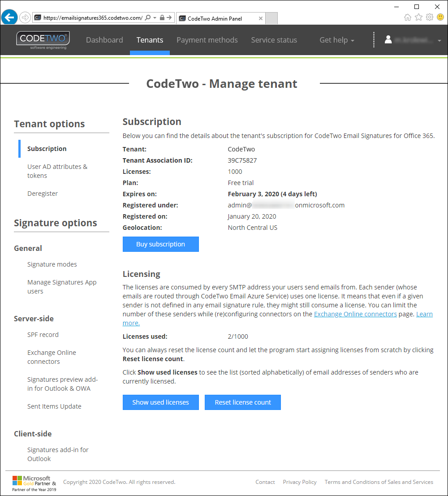Screen dimensions: 448x496
Task: Click the Registered under admin email value
Action: click(x=286, y=205)
